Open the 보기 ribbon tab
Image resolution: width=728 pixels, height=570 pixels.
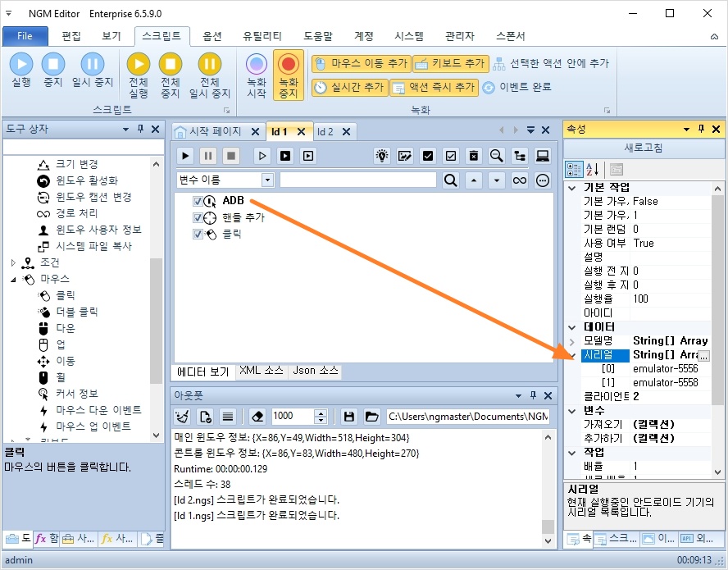(x=111, y=36)
